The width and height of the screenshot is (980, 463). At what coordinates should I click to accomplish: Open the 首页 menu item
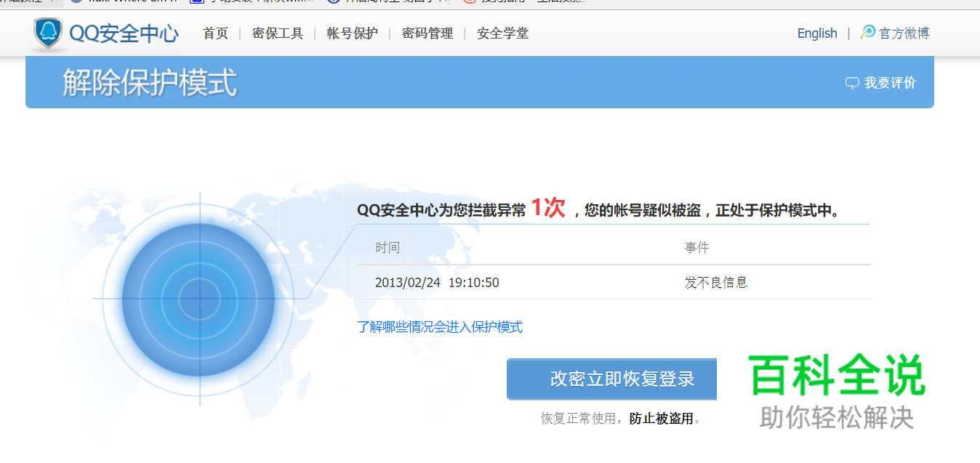215,33
